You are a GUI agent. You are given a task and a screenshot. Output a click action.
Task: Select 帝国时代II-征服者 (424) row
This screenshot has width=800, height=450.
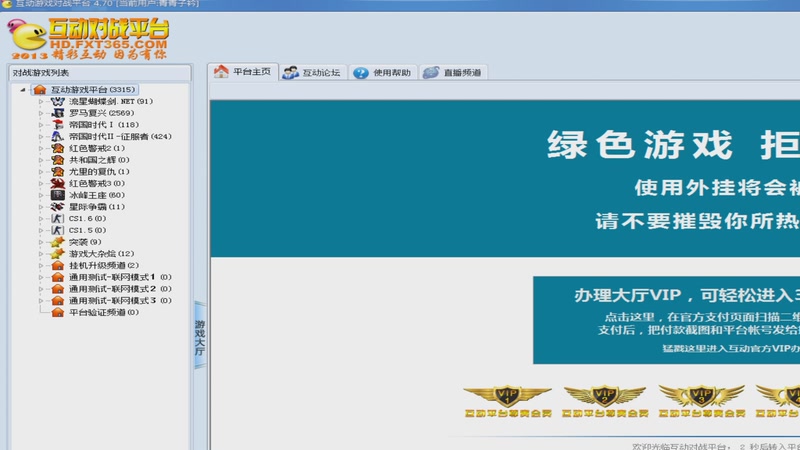click(x=120, y=137)
